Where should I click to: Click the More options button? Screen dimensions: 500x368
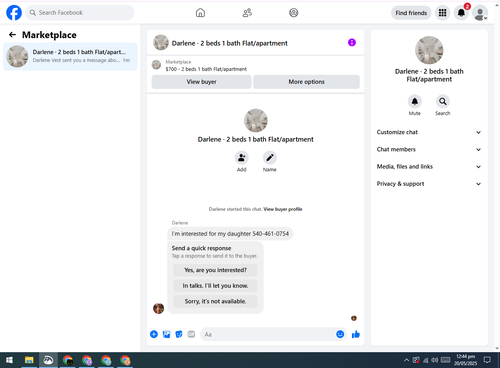(306, 82)
